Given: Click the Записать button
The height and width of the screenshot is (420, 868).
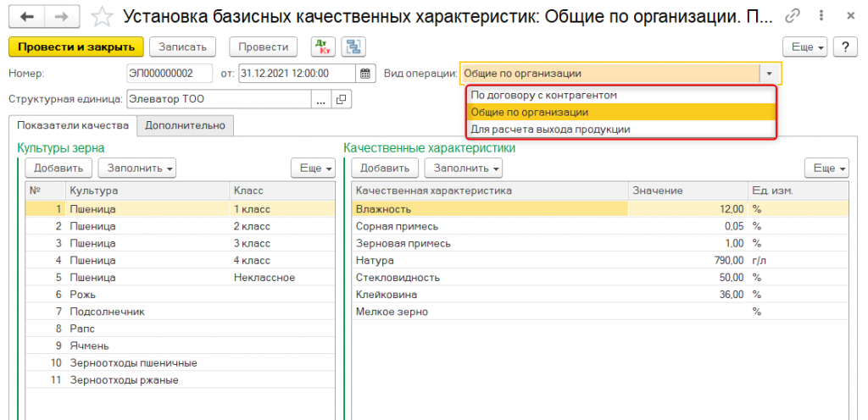Looking at the screenshot, I should click(x=183, y=47).
